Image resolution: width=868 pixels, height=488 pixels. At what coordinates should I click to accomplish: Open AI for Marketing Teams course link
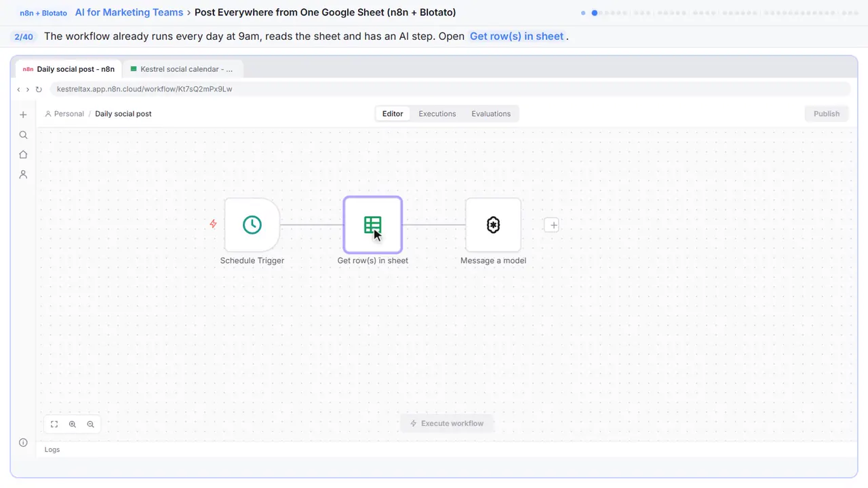(130, 12)
